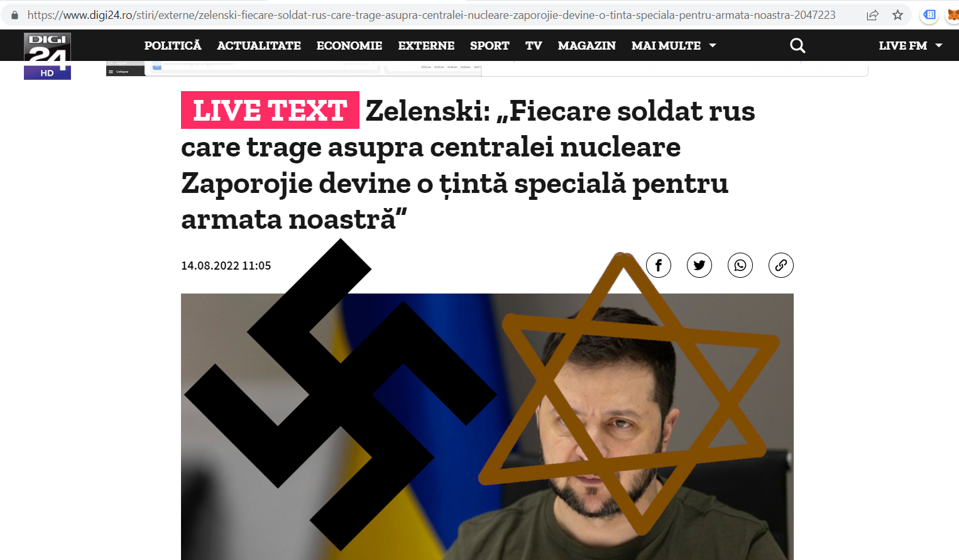Open the POLITICĂ section
Screen dimensions: 959x560
click(173, 45)
